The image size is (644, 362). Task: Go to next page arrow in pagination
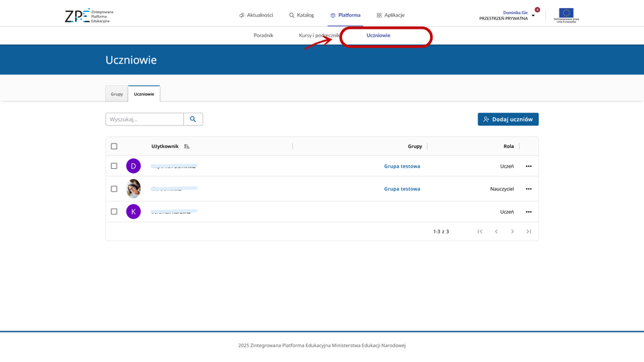tap(513, 231)
